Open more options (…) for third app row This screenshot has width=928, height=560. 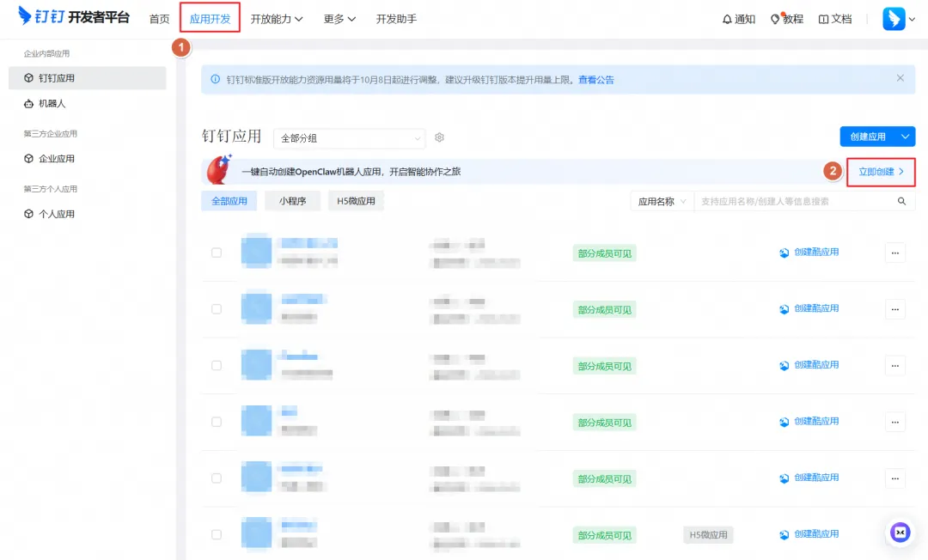click(894, 365)
